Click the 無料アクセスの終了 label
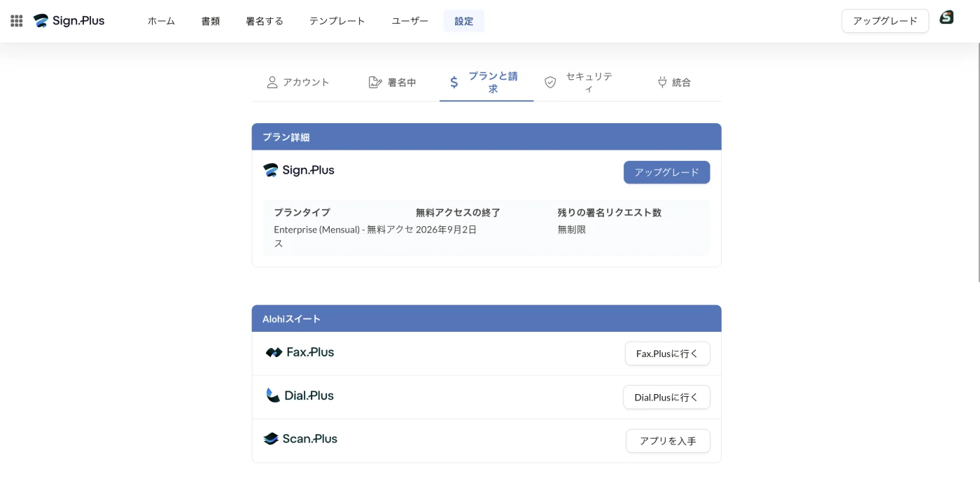The width and height of the screenshot is (980, 490). 458,212
